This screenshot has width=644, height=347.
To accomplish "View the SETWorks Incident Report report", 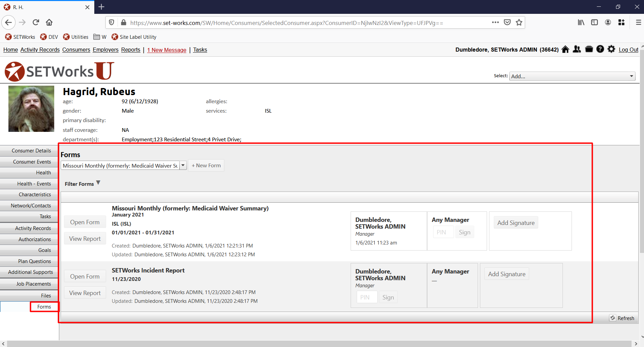I will [85, 293].
